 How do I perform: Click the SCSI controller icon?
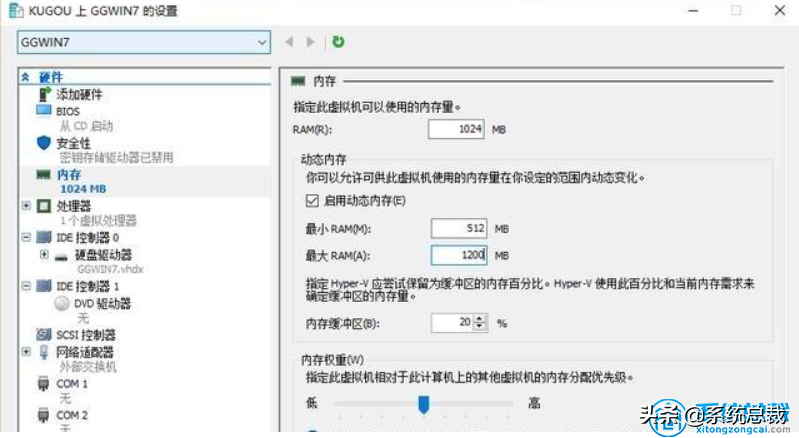click(x=44, y=335)
